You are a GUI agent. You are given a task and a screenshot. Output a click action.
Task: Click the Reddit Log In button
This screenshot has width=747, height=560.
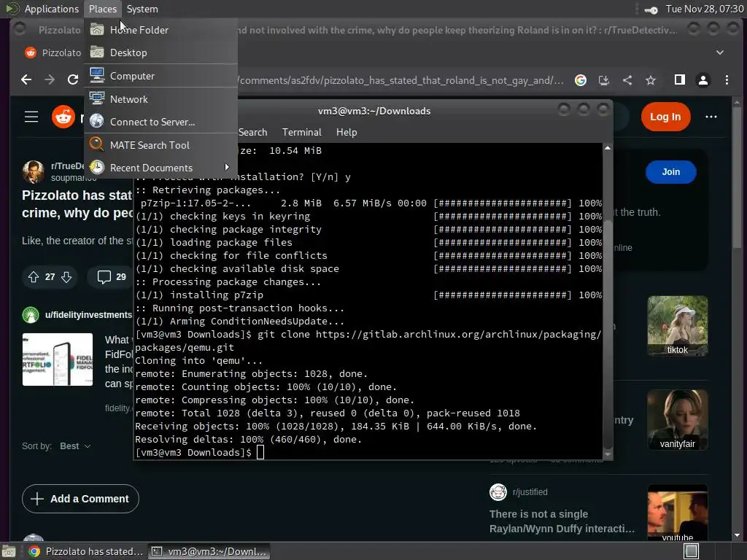[665, 117]
